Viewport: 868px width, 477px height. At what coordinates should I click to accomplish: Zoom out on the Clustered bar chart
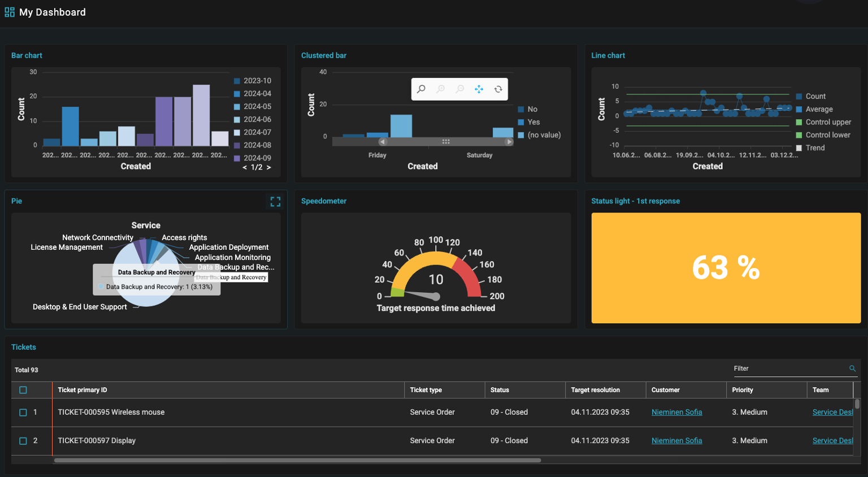pos(459,89)
